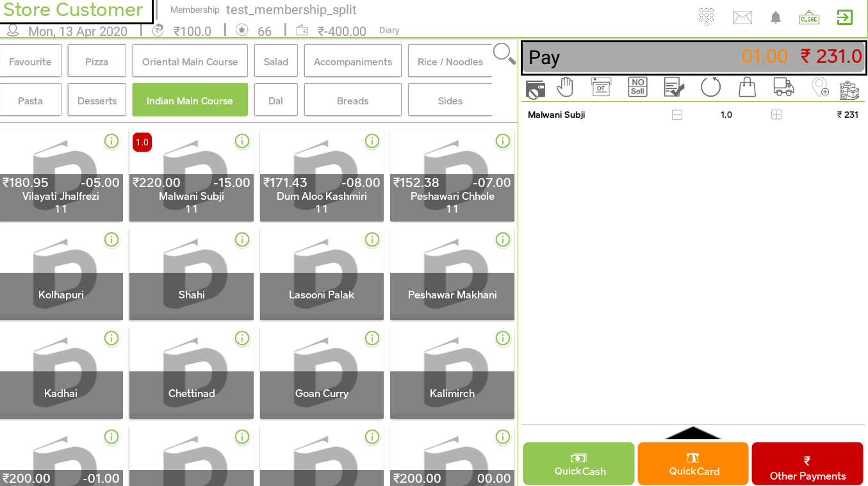Show info for Peshawar Makhani
Viewport: 868px width, 486px height.
coord(503,239)
